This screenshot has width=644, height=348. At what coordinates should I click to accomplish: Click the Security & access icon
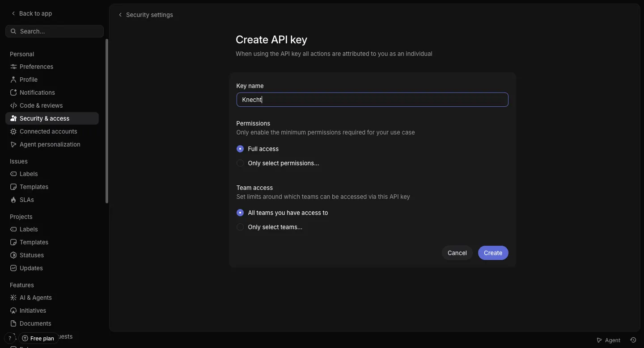tap(13, 118)
